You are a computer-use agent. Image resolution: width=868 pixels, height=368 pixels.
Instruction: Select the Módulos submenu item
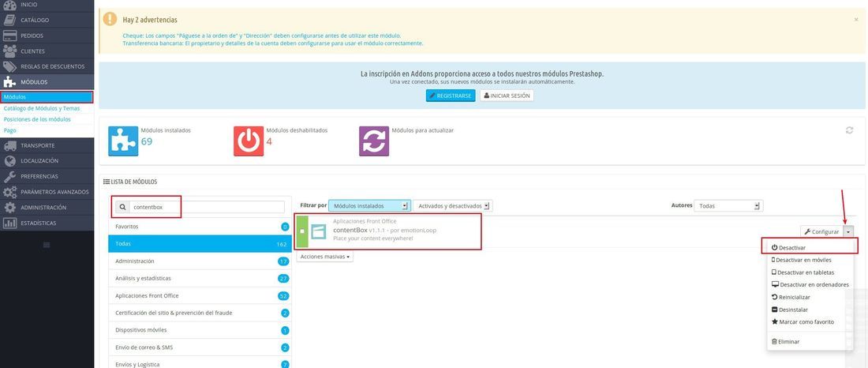(x=47, y=97)
